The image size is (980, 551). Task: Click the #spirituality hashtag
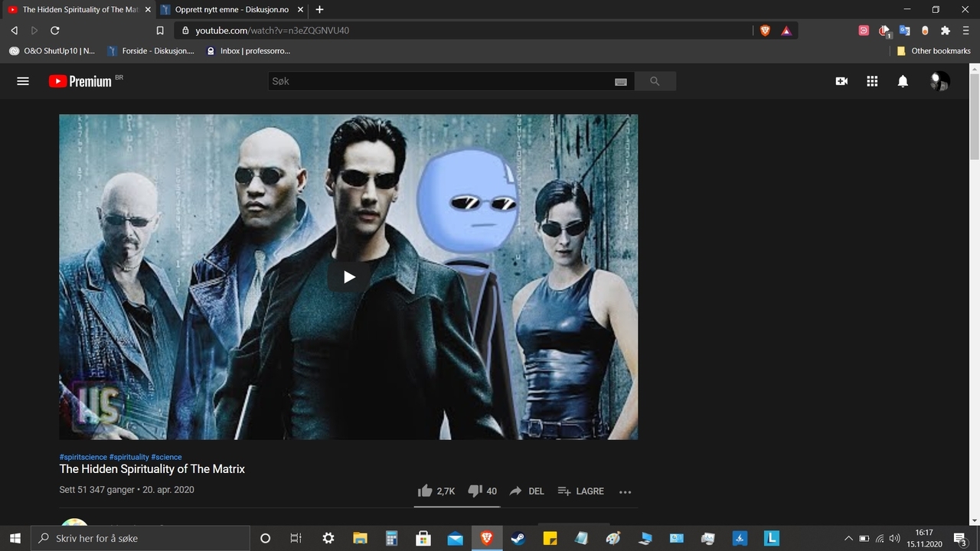pyautogui.click(x=129, y=457)
